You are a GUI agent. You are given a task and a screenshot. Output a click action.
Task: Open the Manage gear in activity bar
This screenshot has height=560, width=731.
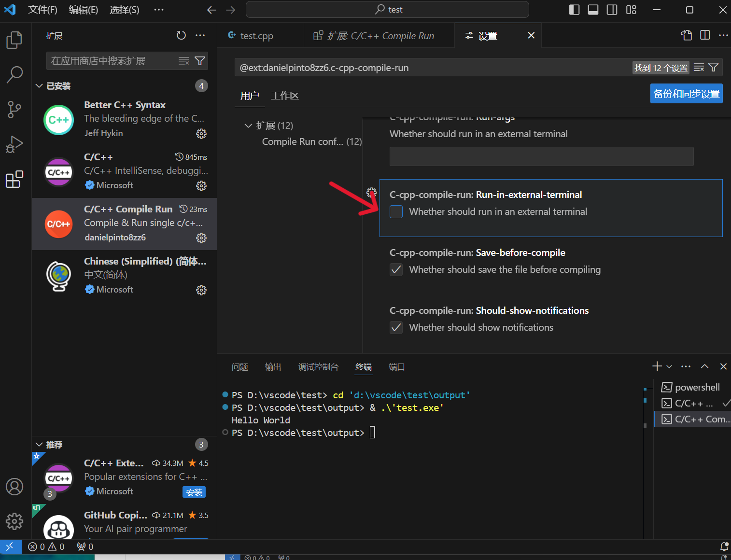[x=14, y=521]
